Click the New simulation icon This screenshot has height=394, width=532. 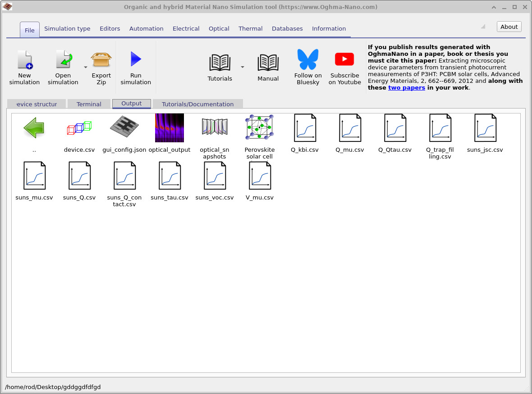click(x=25, y=60)
